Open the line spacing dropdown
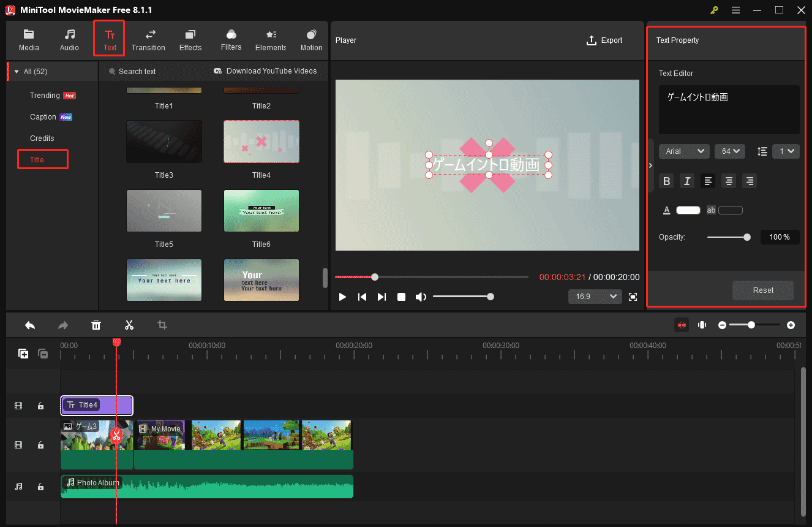The width and height of the screenshot is (812, 527). (x=786, y=151)
